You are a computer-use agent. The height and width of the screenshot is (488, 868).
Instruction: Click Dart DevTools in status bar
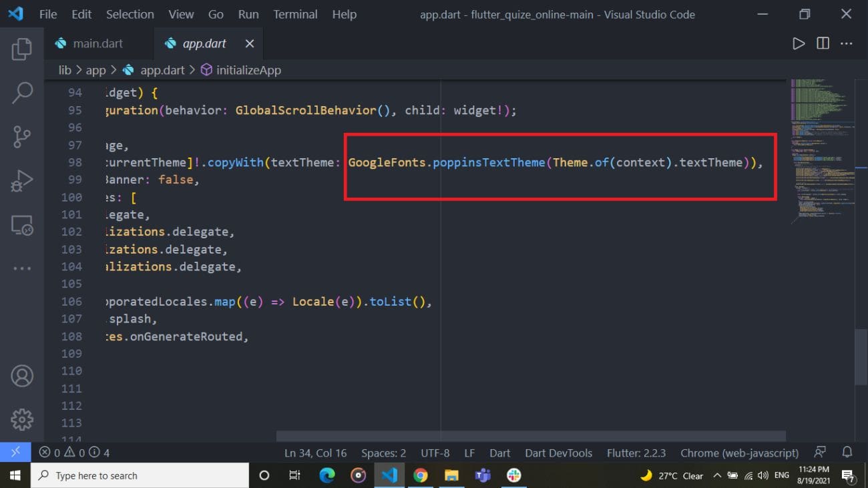[558, 453]
